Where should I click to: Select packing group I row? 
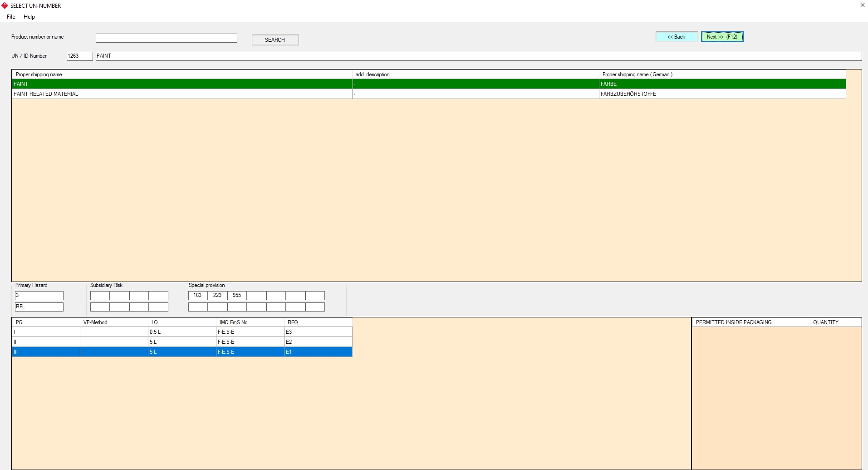click(45, 332)
